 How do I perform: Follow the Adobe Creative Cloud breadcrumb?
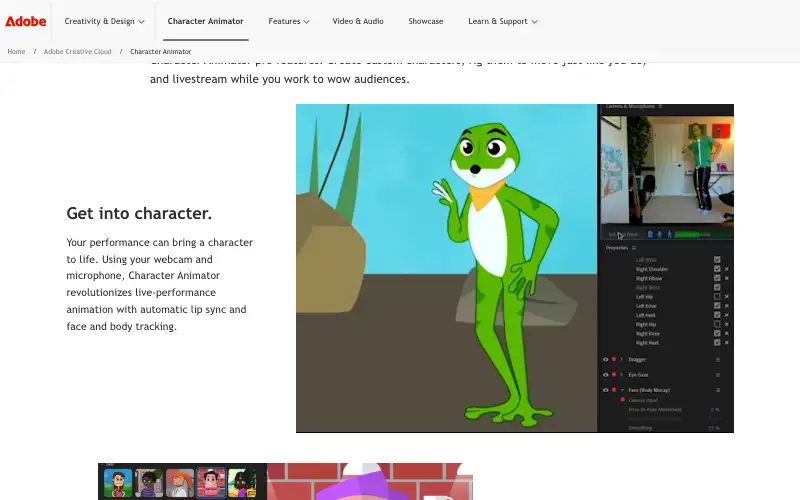(x=78, y=52)
